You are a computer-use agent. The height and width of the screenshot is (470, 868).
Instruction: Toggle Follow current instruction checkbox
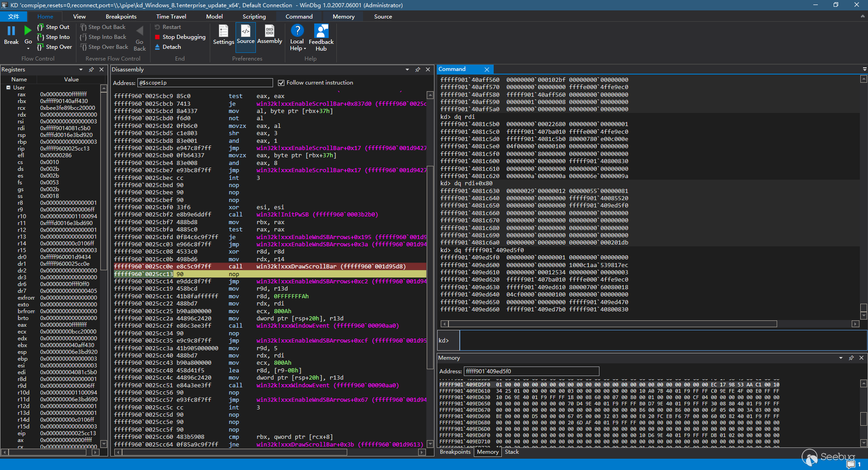click(x=281, y=83)
